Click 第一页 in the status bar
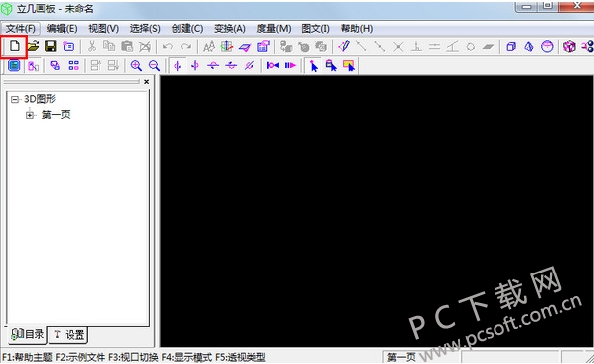The image size is (594, 364). 402,357
